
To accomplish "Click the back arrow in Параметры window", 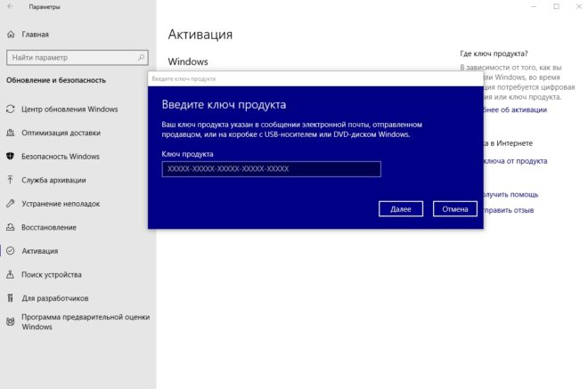I will (x=10, y=6).
